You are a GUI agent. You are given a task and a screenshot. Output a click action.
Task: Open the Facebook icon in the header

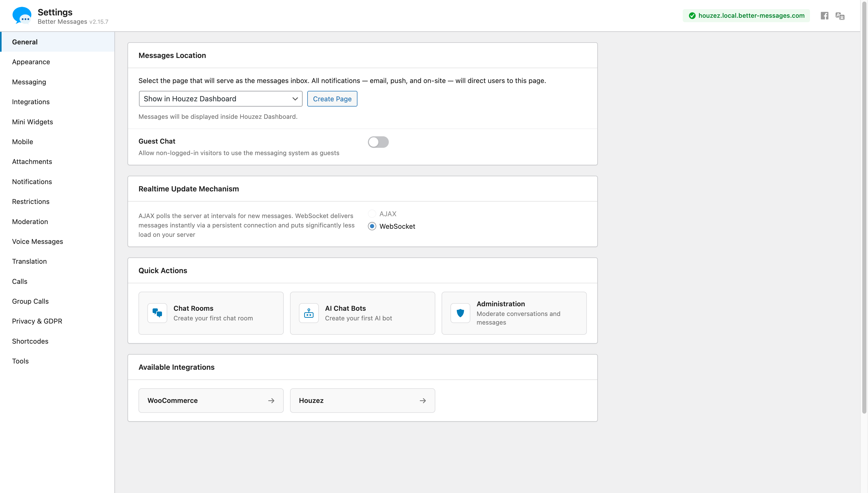[824, 16]
